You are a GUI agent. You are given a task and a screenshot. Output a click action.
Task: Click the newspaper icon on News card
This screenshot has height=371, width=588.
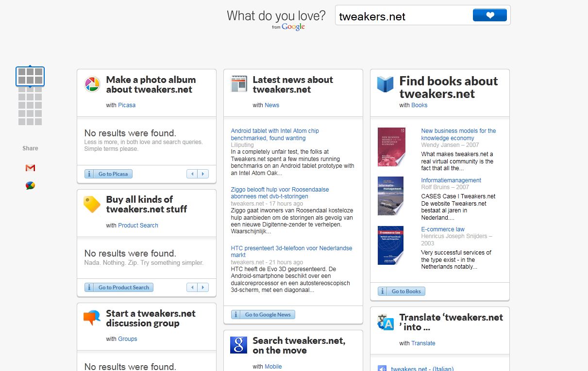(x=239, y=84)
